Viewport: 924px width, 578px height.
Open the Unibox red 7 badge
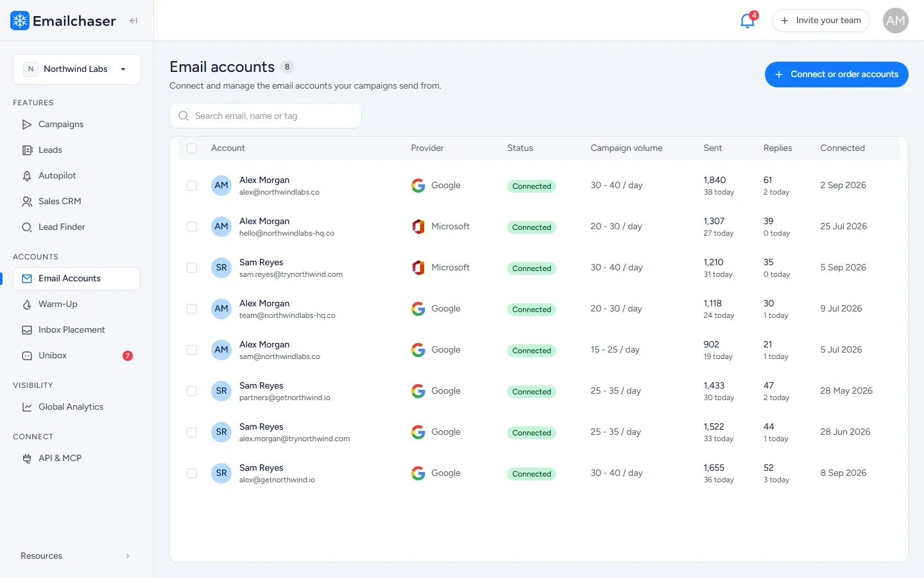pos(128,356)
